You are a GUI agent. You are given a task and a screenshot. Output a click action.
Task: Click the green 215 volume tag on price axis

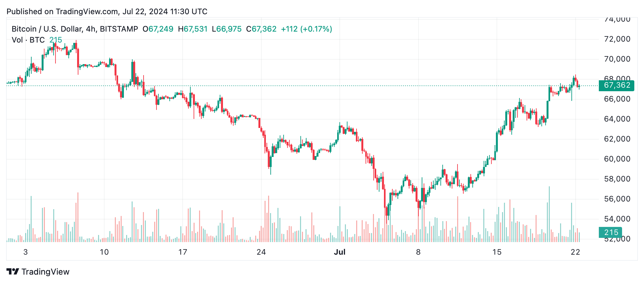click(x=611, y=232)
